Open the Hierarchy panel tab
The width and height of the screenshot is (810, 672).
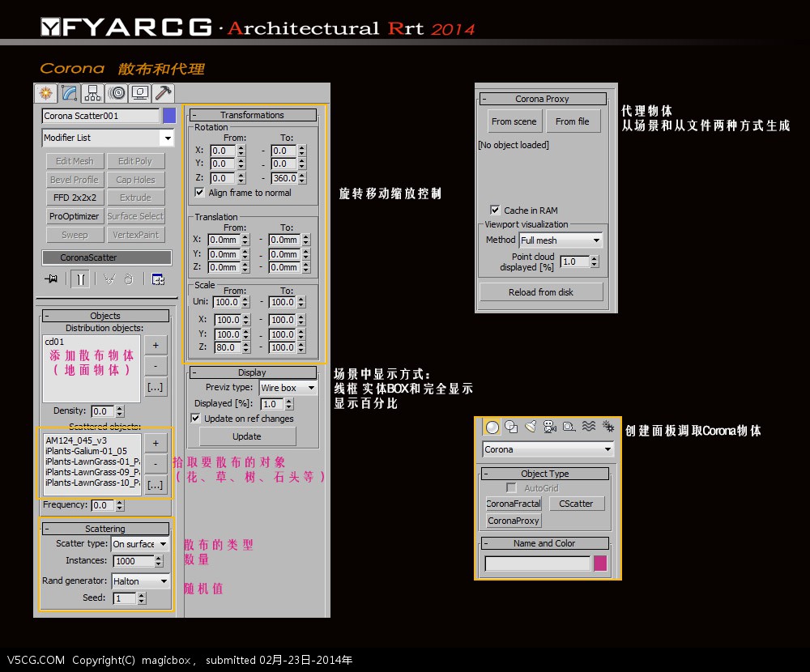[x=93, y=93]
